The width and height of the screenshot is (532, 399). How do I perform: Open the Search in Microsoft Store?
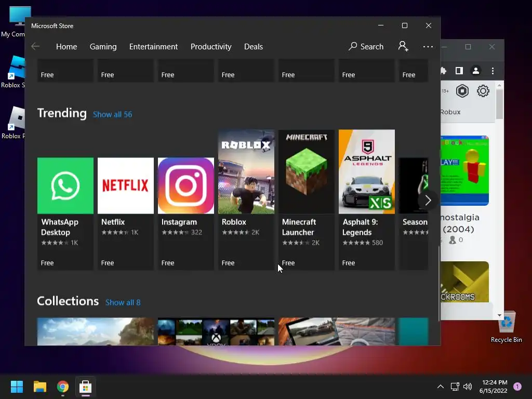click(x=366, y=46)
